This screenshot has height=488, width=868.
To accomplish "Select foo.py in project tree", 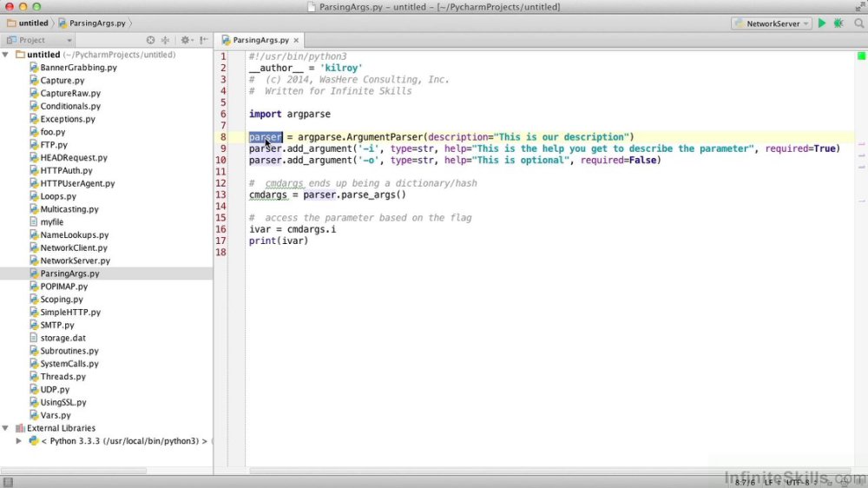I will point(53,132).
